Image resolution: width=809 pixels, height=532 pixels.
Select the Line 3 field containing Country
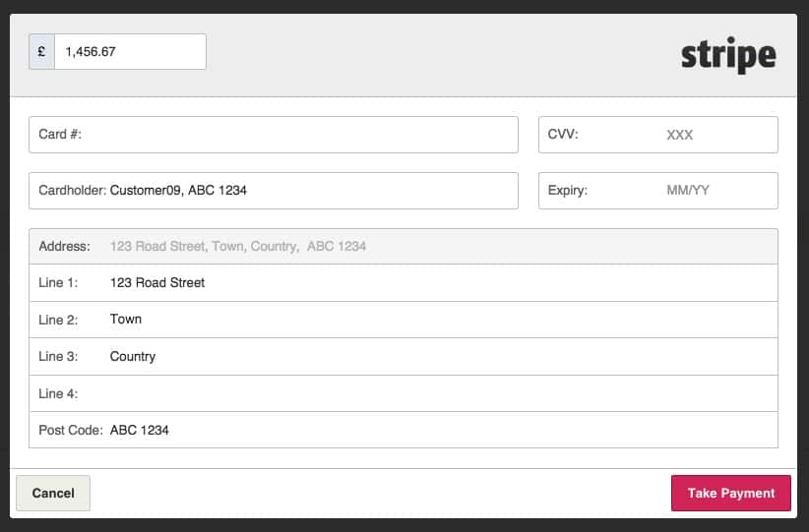click(433, 357)
